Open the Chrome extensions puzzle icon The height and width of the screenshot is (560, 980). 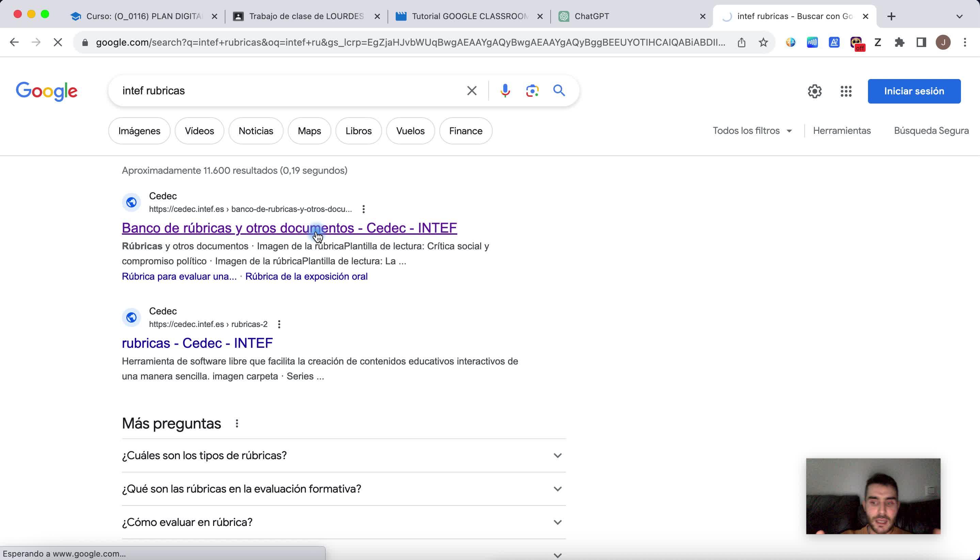pos(899,42)
